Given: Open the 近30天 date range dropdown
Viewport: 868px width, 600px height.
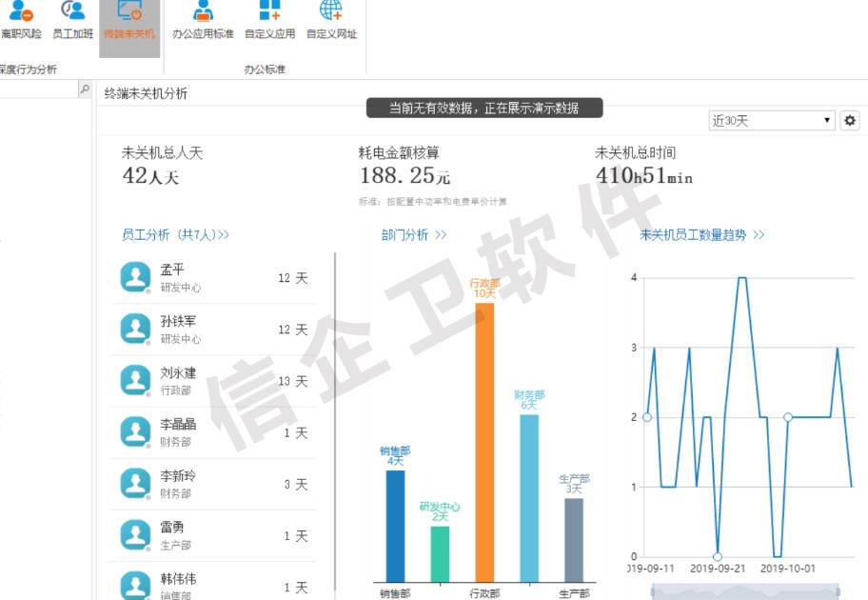Looking at the screenshot, I should pyautogui.click(x=771, y=121).
